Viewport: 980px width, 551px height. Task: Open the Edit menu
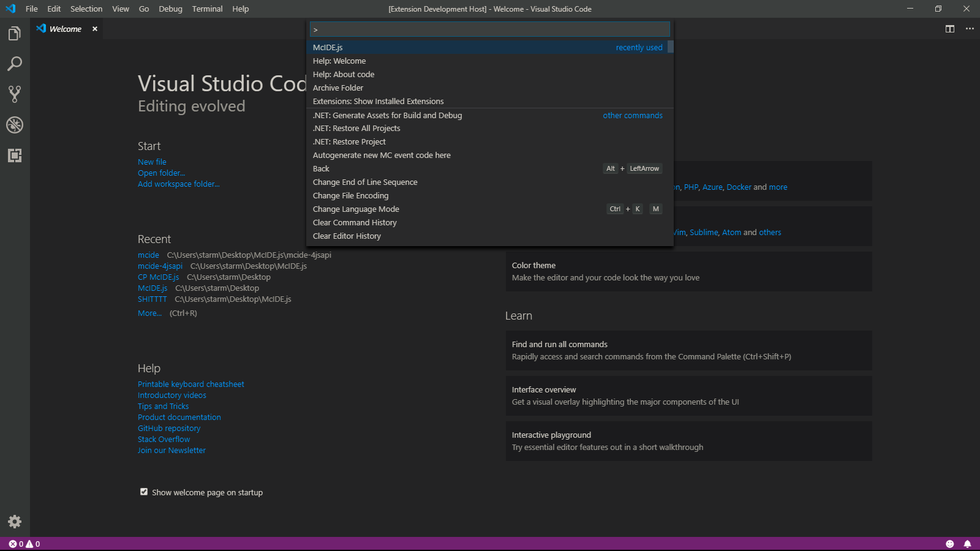tap(54, 9)
